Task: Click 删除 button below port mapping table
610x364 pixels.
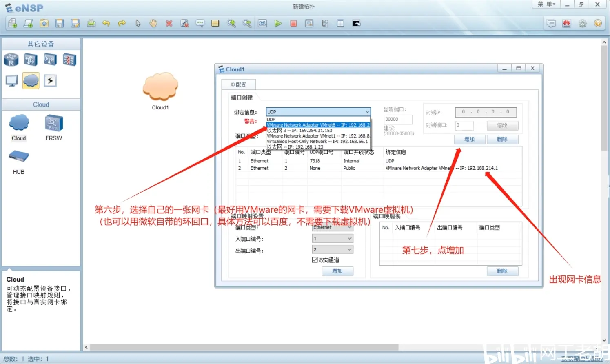Action: [x=502, y=271]
